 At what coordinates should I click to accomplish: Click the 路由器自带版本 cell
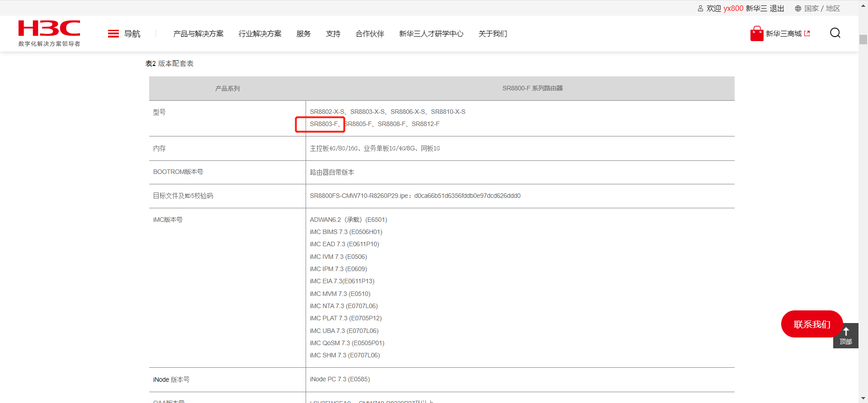click(x=332, y=172)
